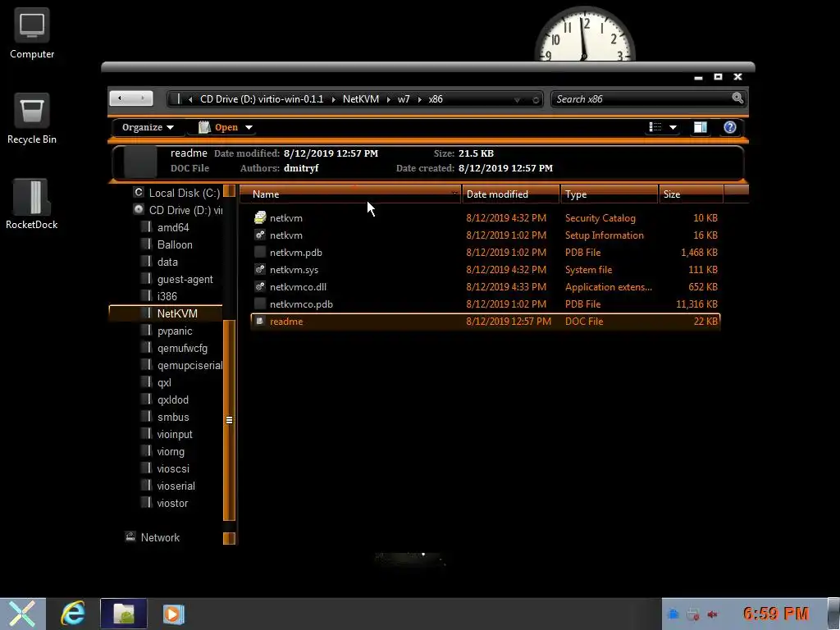Image resolution: width=840 pixels, height=630 pixels.
Task: Sort by the Date modified column header
Action: pos(511,194)
